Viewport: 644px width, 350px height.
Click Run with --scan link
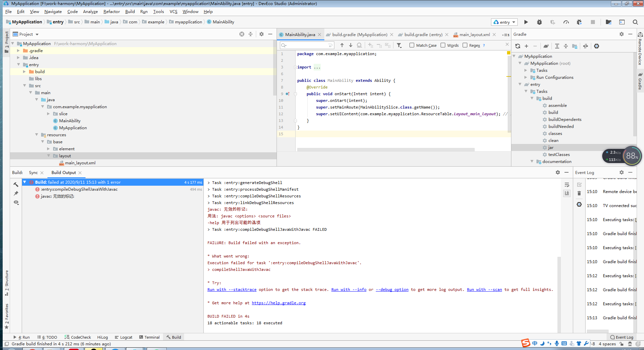pos(484,290)
